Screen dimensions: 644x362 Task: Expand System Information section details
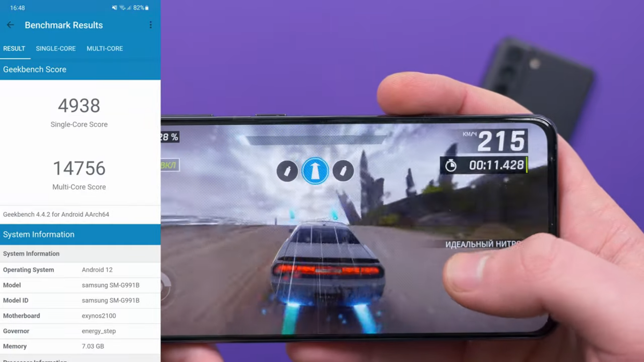click(x=80, y=234)
